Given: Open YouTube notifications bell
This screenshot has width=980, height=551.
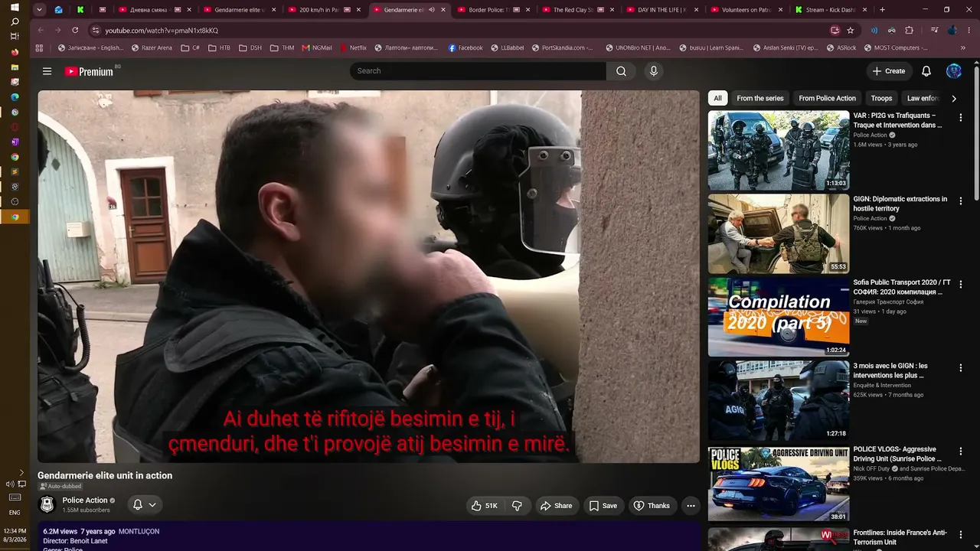Looking at the screenshot, I should (x=926, y=71).
